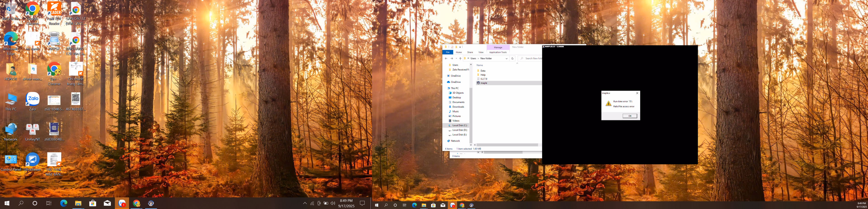The height and width of the screenshot is (209, 868).
Task: Click the Refresh button beside the address bar
Action: [x=512, y=58]
